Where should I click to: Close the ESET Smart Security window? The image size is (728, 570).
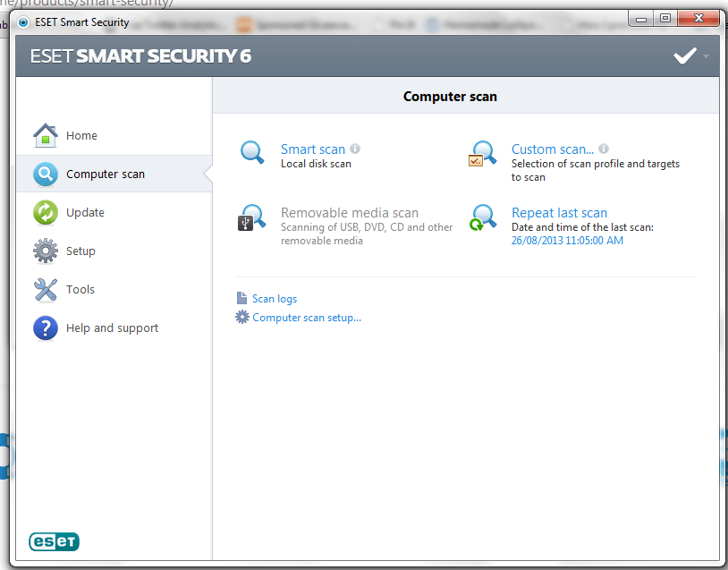coord(698,19)
